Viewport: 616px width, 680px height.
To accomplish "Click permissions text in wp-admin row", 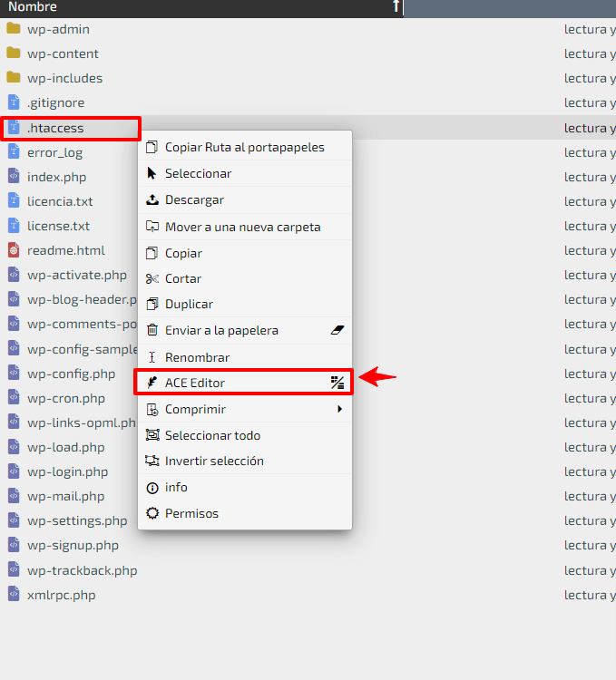I will 590,29.
